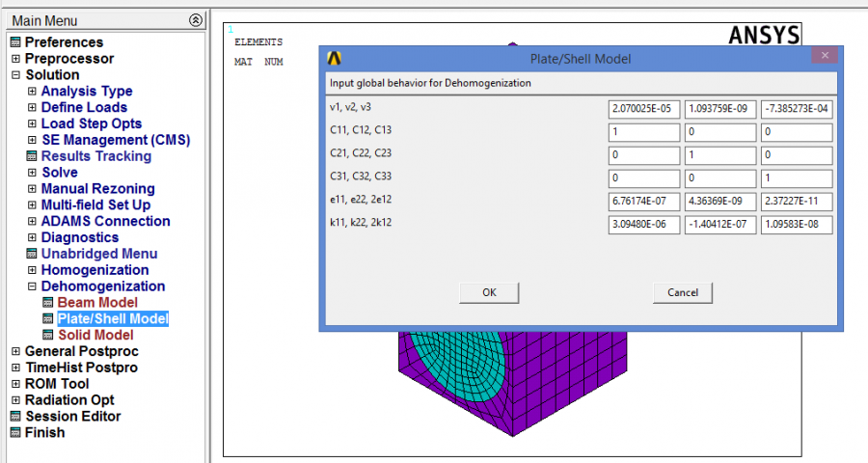The height and width of the screenshot is (463, 868).
Task: Click the "ELEMENTS" label in graphics window
Action: point(258,42)
